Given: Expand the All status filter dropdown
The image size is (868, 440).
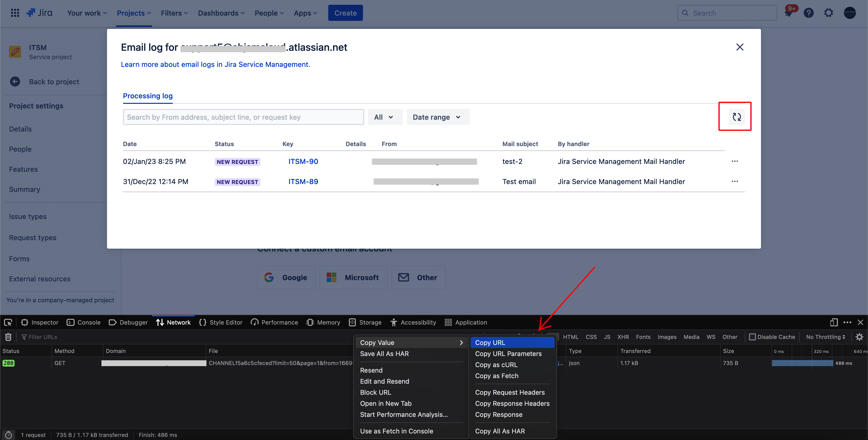Looking at the screenshot, I should (385, 117).
